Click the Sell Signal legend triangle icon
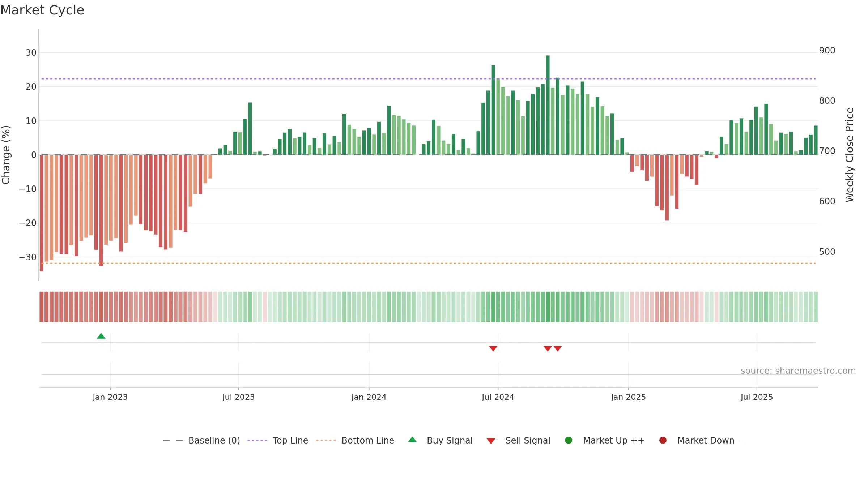Image resolution: width=868 pixels, height=488 pixels. 491,441
